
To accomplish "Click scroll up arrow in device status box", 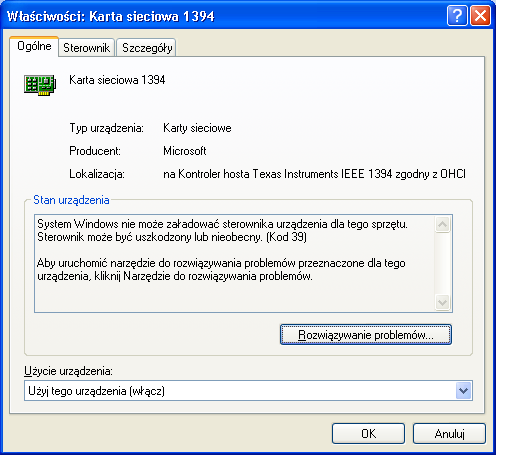I will click(443, 224).
